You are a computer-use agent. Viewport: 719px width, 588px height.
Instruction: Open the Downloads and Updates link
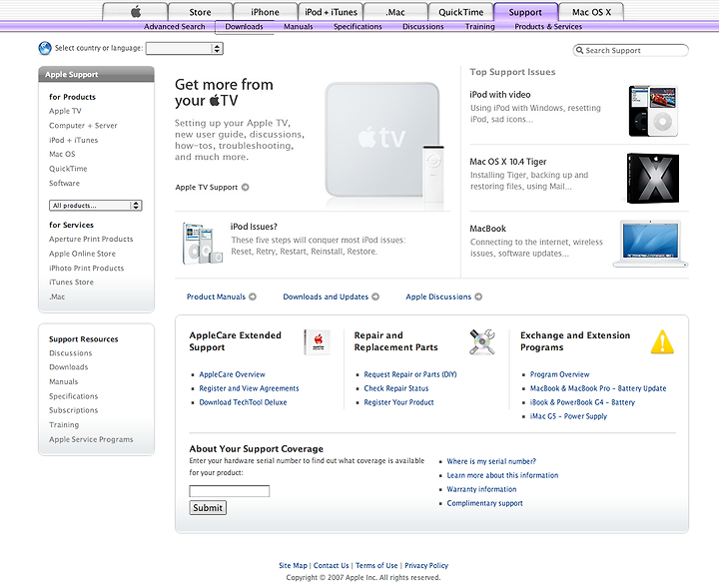[326, 296]
